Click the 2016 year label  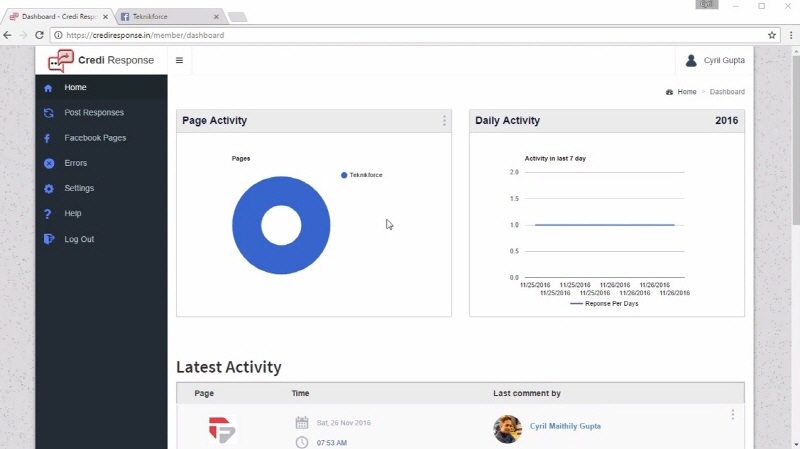[x=727, y=120]
